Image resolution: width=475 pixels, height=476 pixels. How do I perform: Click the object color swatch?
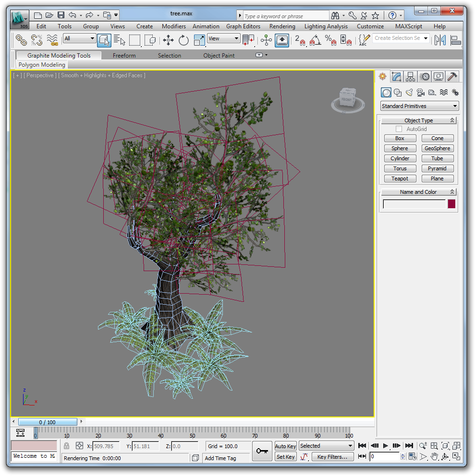(451, 204)
